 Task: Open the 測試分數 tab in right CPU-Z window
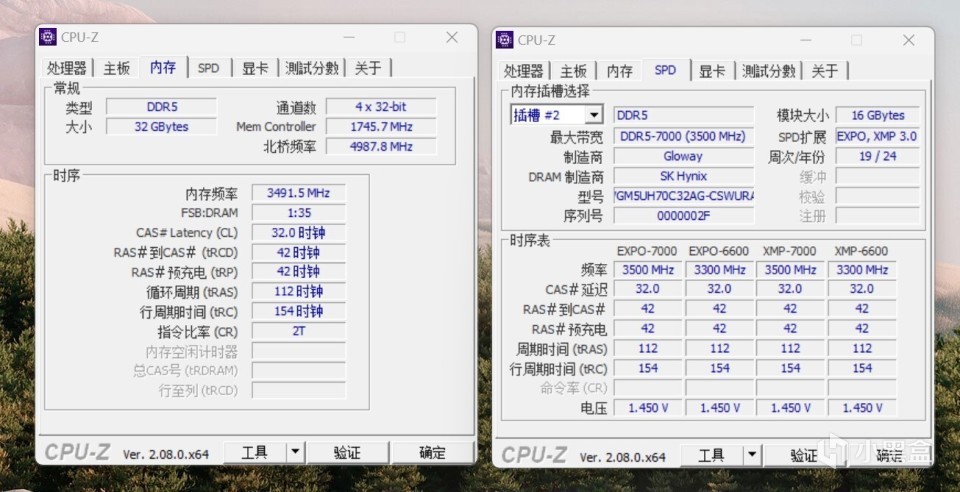(x=768, y=71)
